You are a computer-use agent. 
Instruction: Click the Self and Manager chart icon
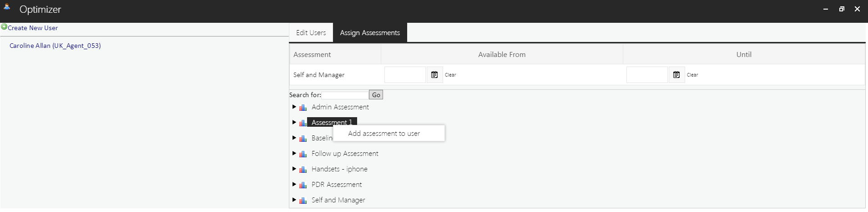(x=303, y=201)
